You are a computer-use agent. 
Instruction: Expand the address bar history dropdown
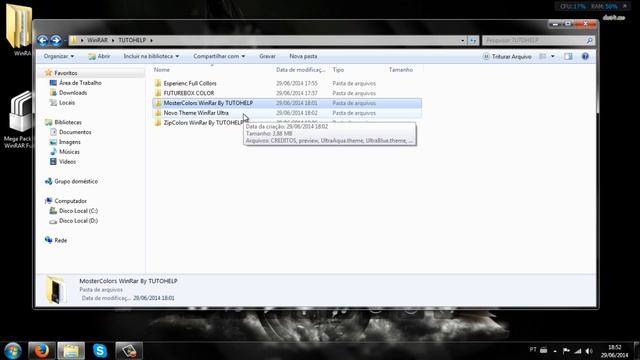[x=462, y=40]
